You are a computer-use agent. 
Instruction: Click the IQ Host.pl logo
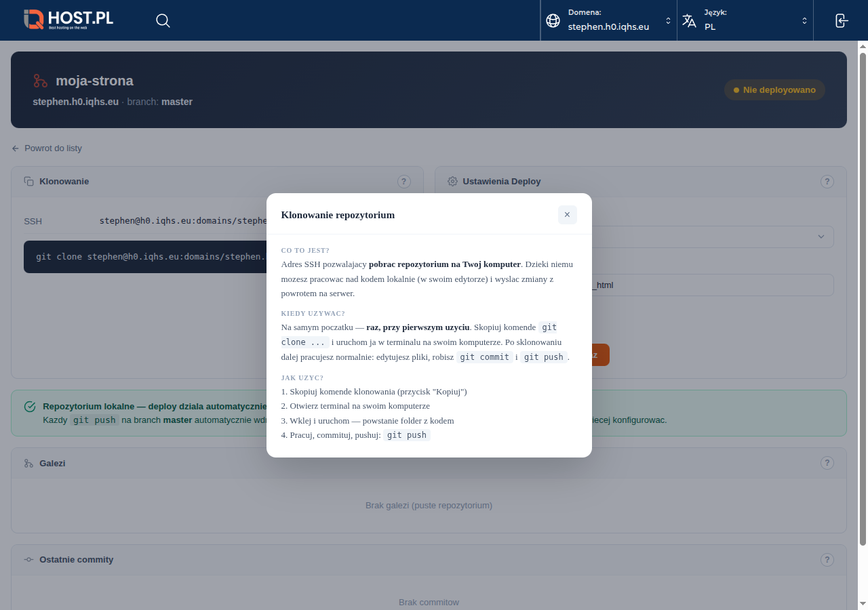tap(68, 20)
